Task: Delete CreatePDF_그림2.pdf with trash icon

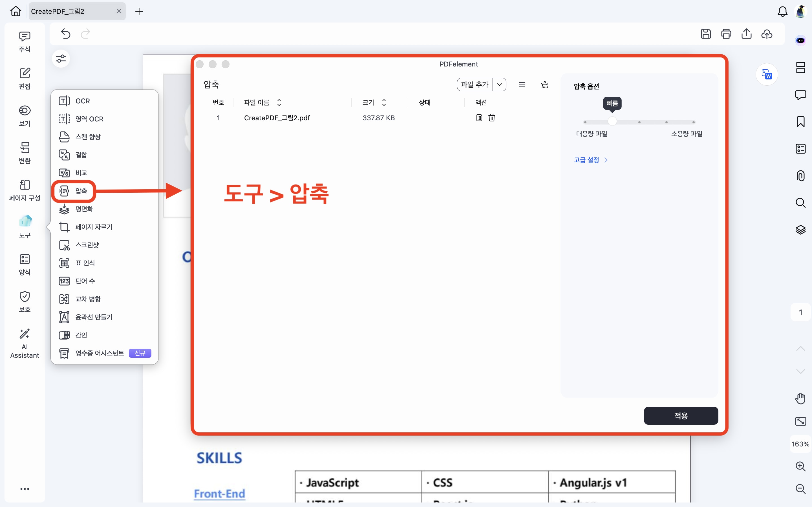Action: pos(491,118)
